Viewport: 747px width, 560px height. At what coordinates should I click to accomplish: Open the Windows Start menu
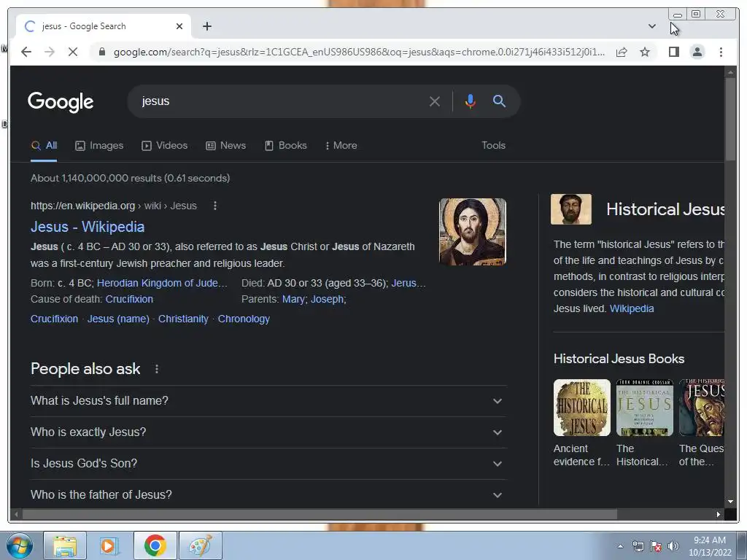click(20, 545)
